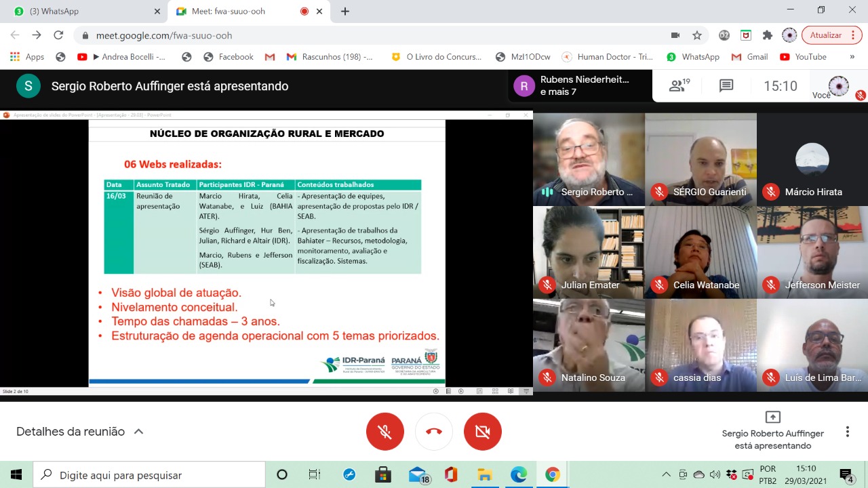Screen dimensions: 868x488
Task: Expand Detalhes da reunião panel
Action: pyautogui.click(x=80, y=432)
